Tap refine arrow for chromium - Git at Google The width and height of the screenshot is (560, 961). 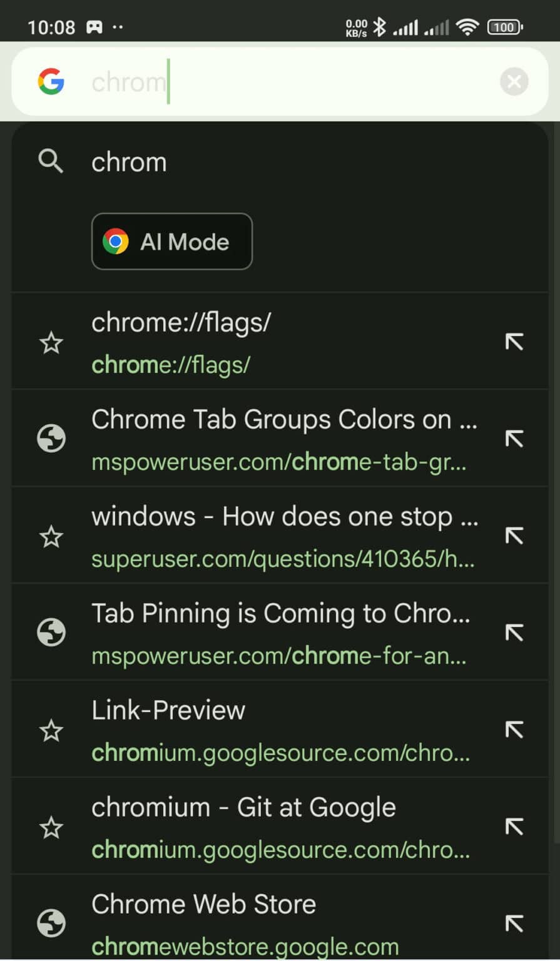point(514,826)
